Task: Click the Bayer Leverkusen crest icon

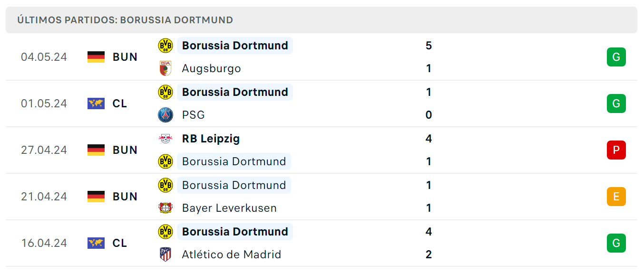Action: pos(165,208)
